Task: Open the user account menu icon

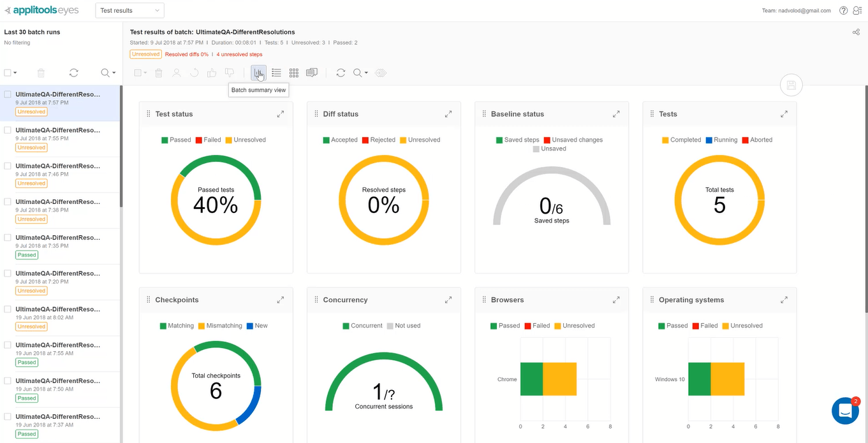Action: pyautogui.click(x=858, y=10)
